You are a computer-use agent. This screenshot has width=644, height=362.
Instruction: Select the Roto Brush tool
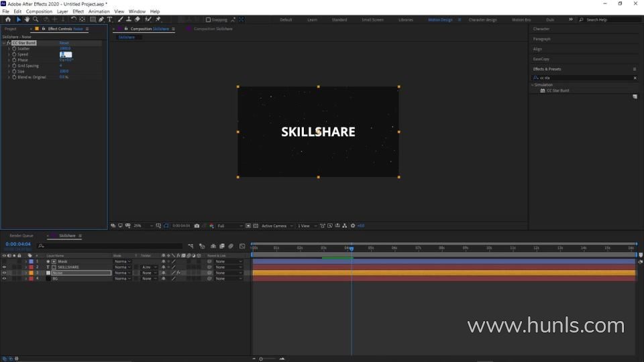tap(148, 19)
